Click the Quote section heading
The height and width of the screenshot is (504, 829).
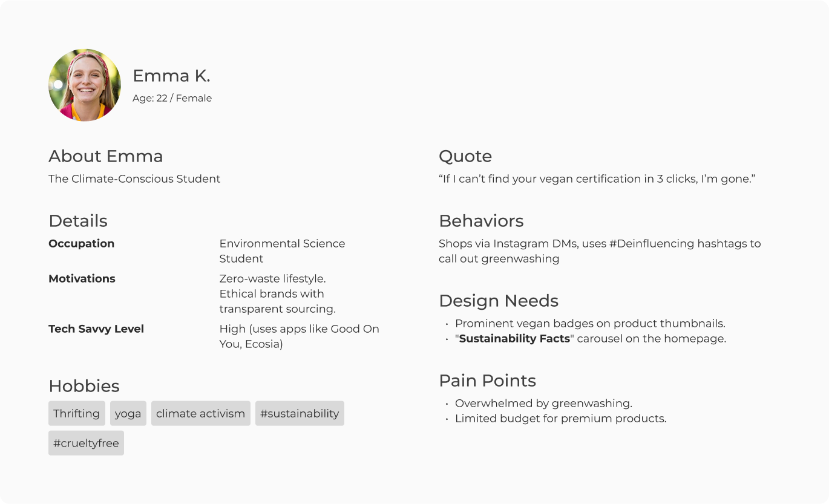point(465,156)
